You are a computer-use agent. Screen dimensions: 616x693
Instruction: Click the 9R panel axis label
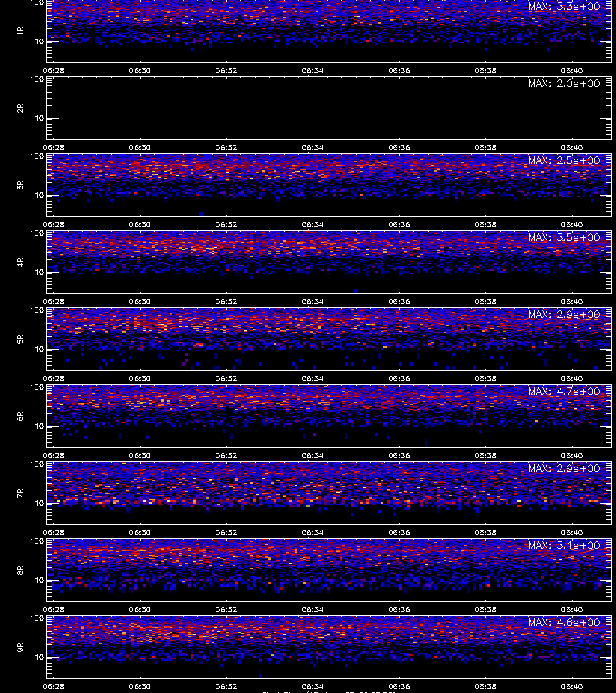tap(20, 647)
